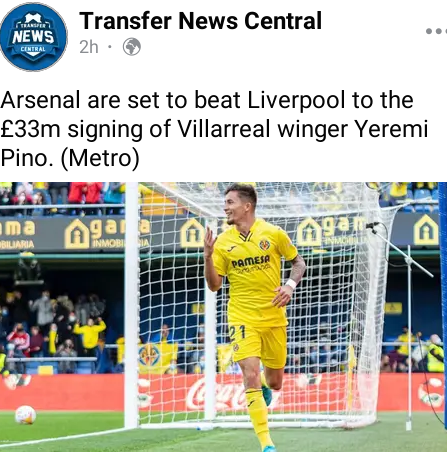The image size is (447, 452).
Task: Tap the post text about Arsenal signing
Action: coord(214,129)
